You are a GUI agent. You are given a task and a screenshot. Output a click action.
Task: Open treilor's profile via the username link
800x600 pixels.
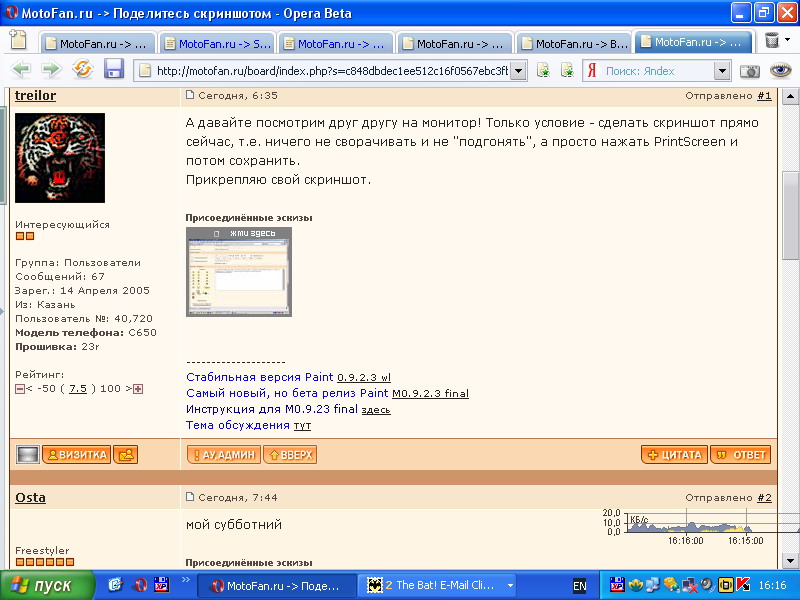point(35,95)
